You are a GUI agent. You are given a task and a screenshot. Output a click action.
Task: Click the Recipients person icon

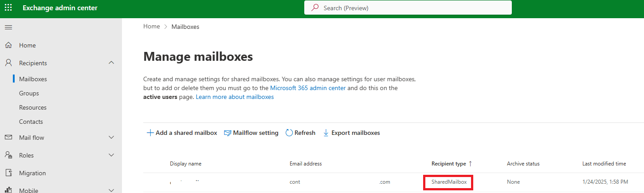(8, 63)
